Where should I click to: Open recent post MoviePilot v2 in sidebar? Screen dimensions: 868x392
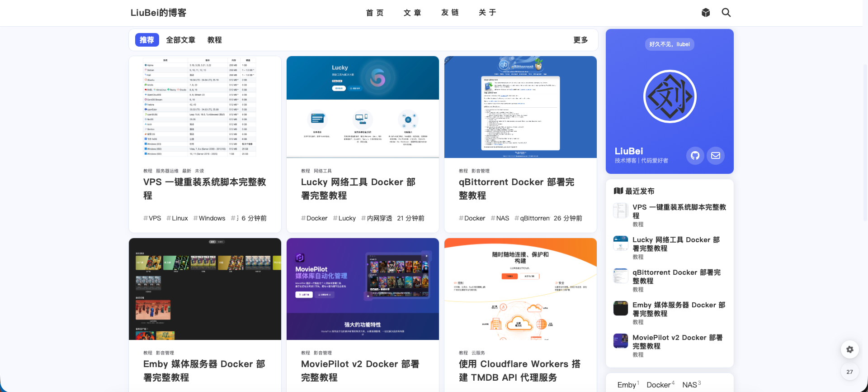click(x=678, y=342)
